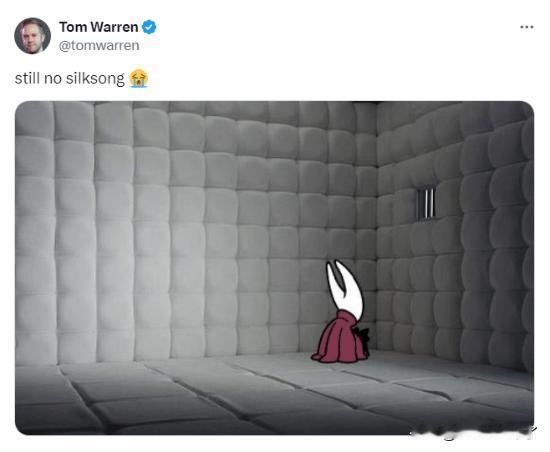The width and height of the screenshot is (550, 452).
Task: Click the crying face emoji
Action: coord(139,78)
